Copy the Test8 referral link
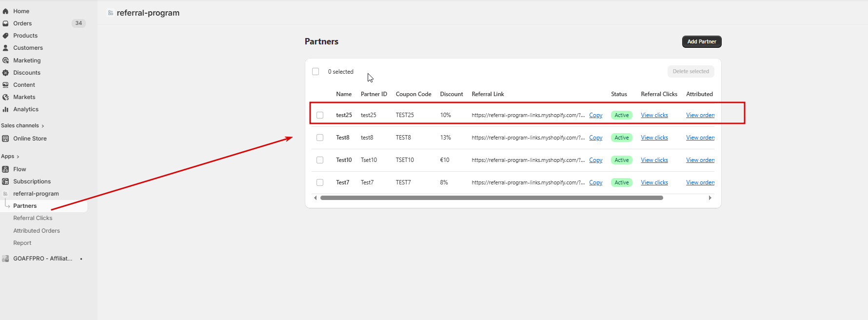Image resolution: width=868 pixels, height=320 pixels. point(595,138)
